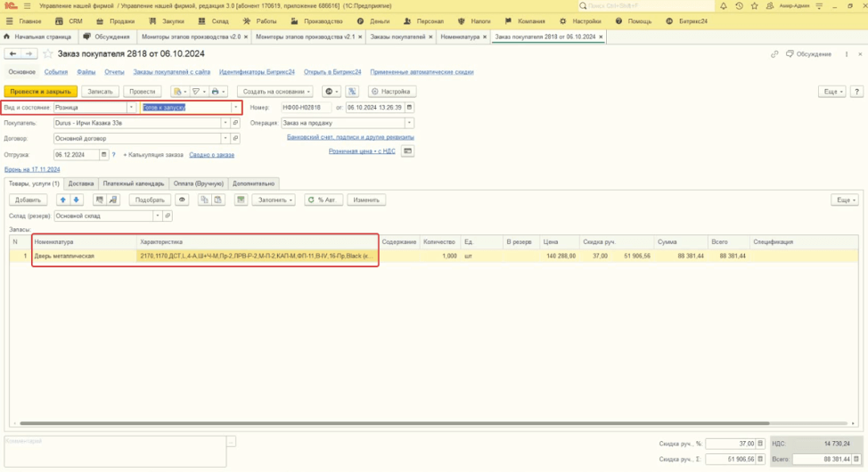Go forward with the right arrow button
Screen dimensions: 868x473
[x=29, y=53]
